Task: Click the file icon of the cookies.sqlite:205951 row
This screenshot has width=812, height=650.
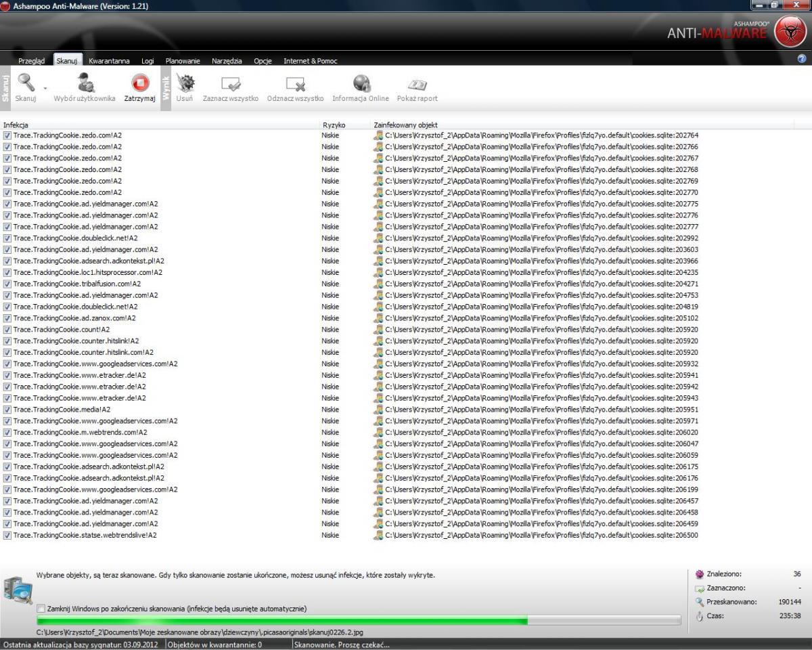Action: (x=379, y=410)
